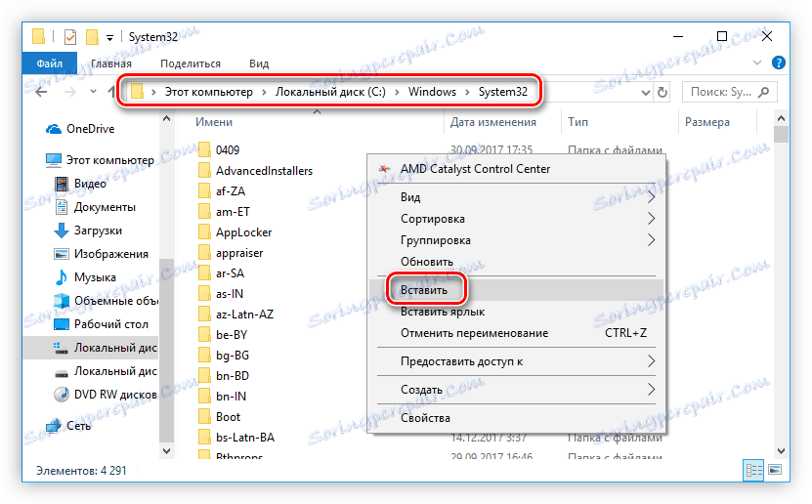812x504 pixels.
Task: Click Локальный диск (C:) in the address path
Action: pos(330,92)
